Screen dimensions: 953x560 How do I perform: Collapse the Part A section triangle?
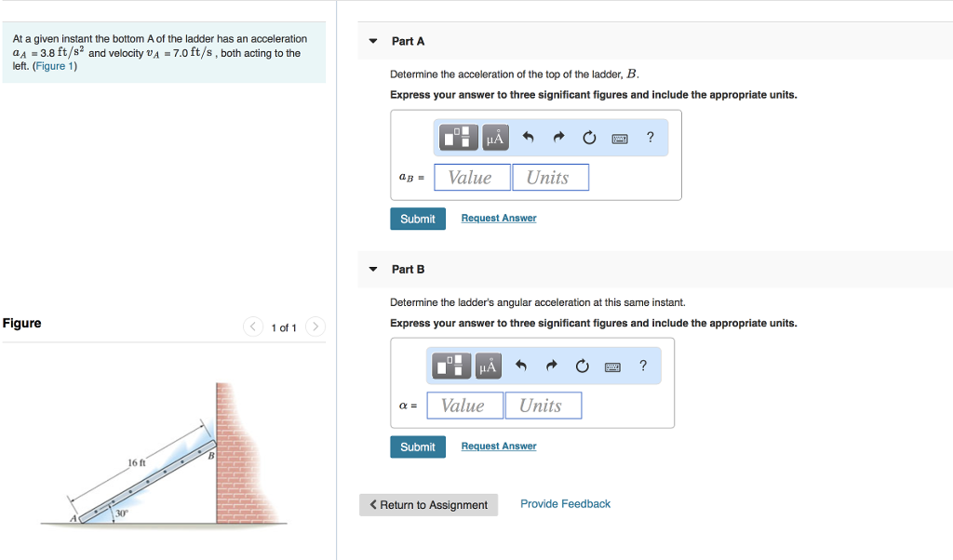click(373, 42)
